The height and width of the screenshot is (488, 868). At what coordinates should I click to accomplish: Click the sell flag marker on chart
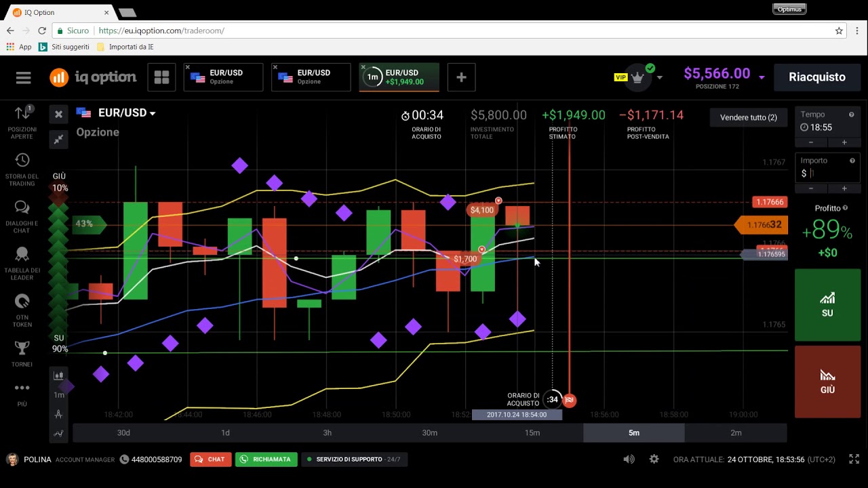(x=570, y=400)
